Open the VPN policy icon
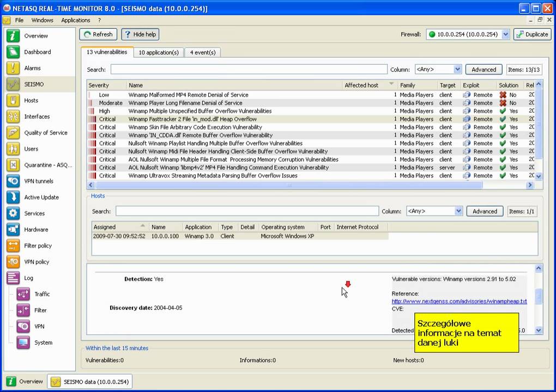Screen dimensions: 556x392 (13, 262)
